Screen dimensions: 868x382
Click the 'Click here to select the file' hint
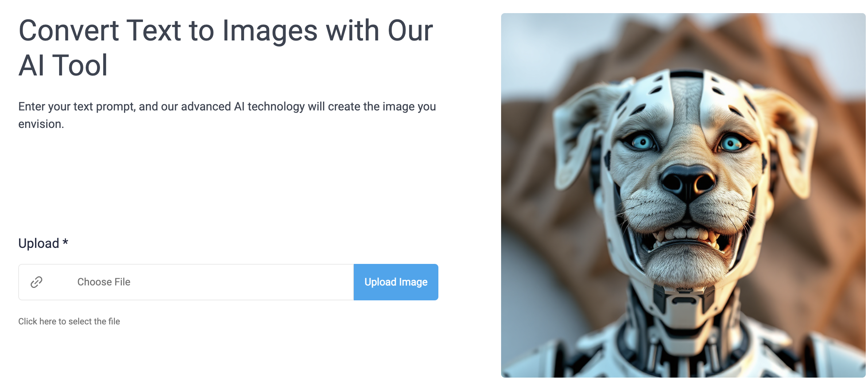click(x=69, y=321)
